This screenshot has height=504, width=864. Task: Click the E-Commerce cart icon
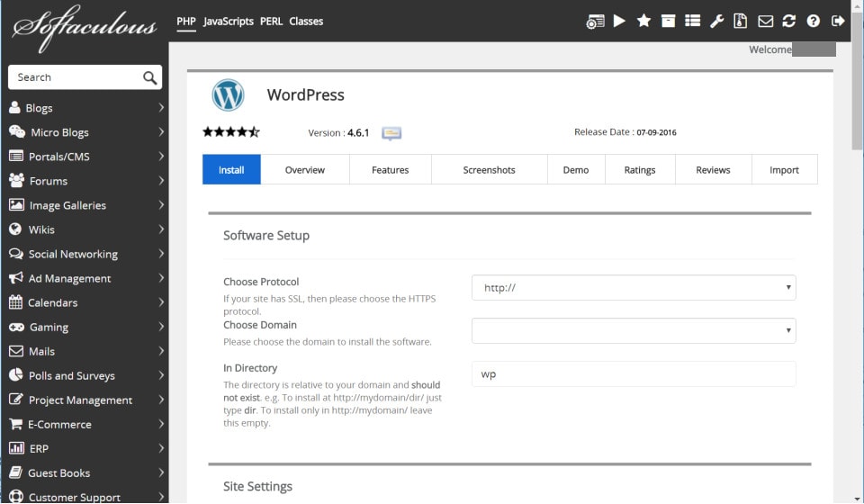(x=15, y=424)
